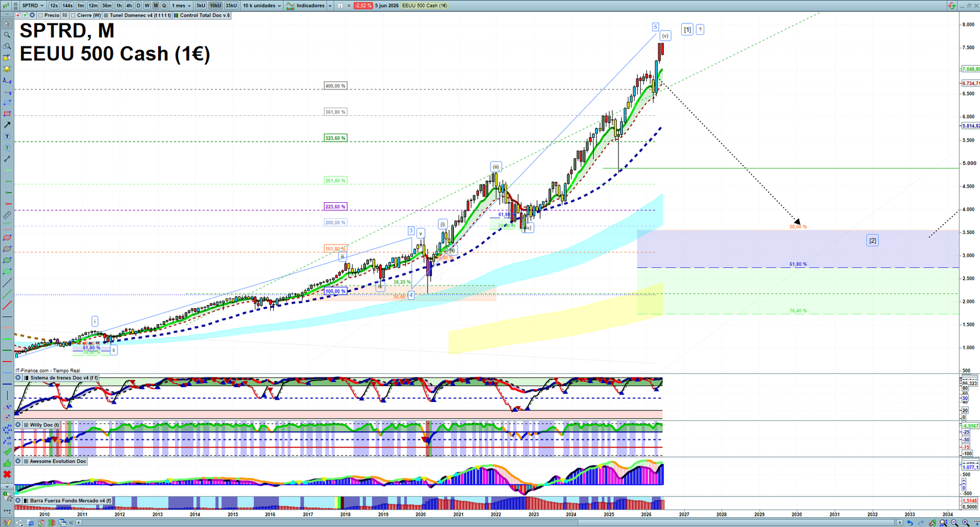
Task: Select the yellow alert bell tool
Action: pos(7,69)
